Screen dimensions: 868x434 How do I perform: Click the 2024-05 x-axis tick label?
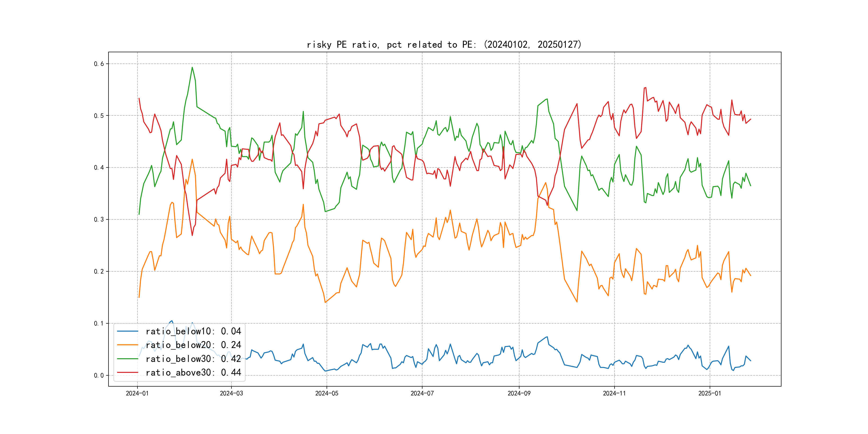tap(327, 393)
